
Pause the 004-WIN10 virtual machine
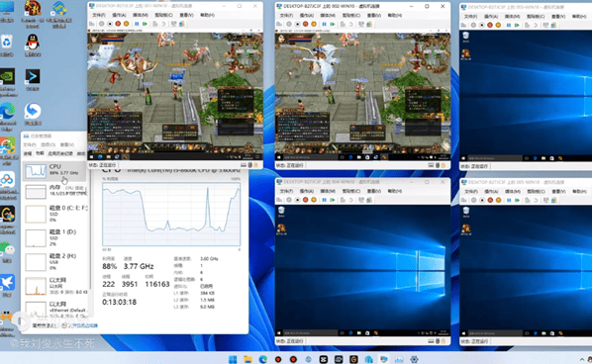[324, 200]
